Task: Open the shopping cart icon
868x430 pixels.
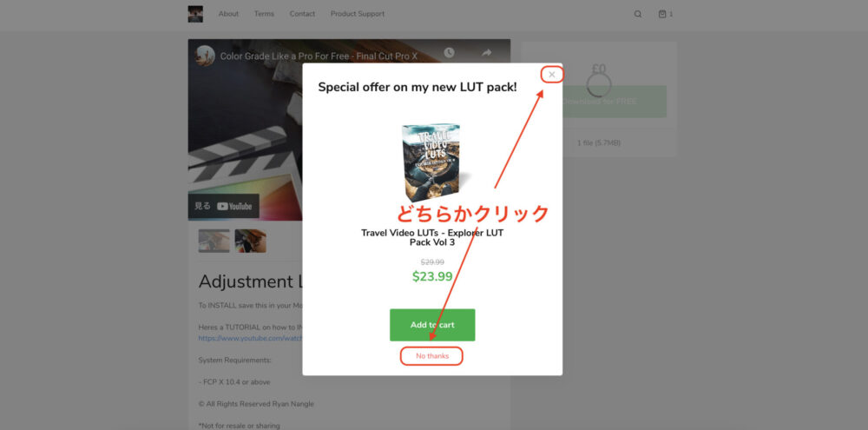Action: [665, 15]
